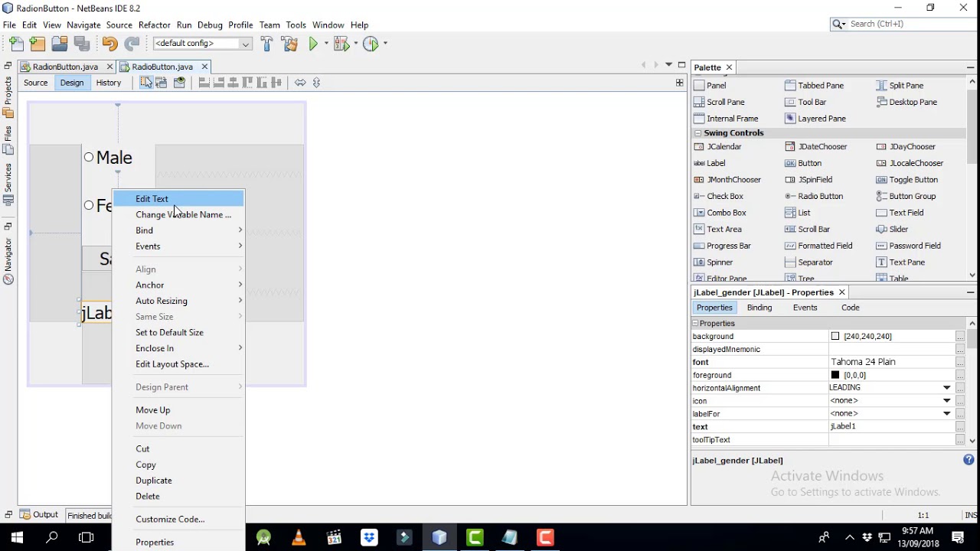Viewport: 980px width, 551px height.
Task: Select the Male radio button
Action: point(89,157)
